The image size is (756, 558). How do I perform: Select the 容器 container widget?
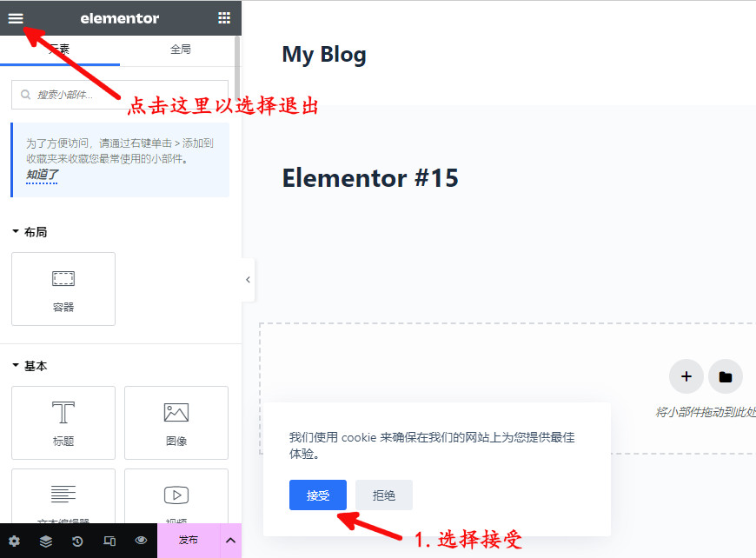pos(63,289)
